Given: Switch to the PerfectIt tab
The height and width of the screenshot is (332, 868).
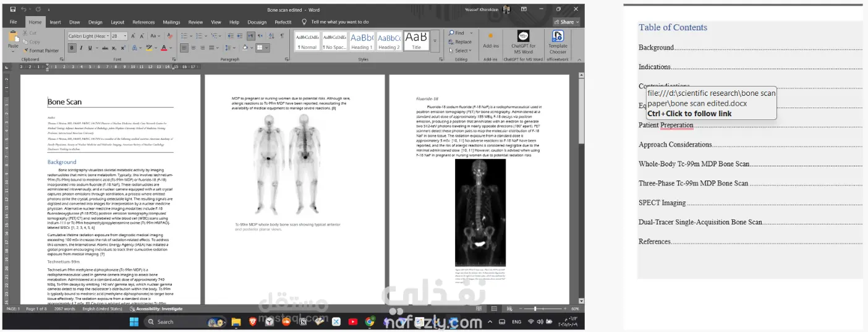Looking at the screenshot, I should click(x=283, y=22).
